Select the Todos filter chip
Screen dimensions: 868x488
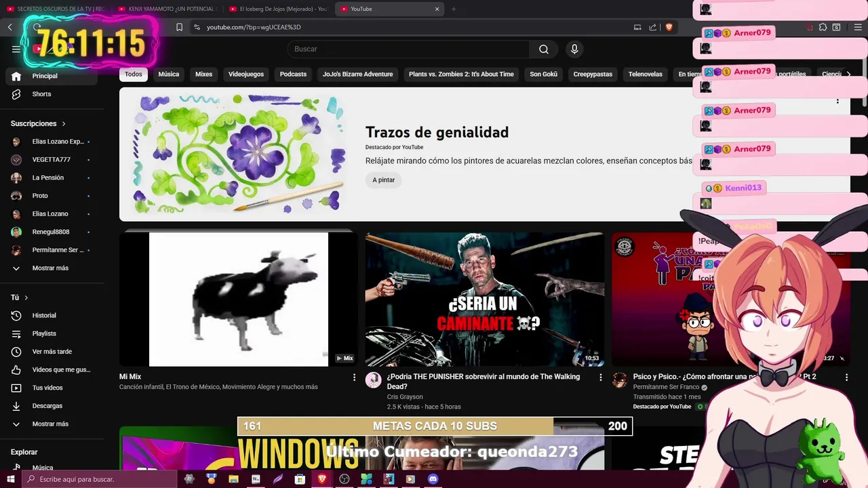(x=134, y=74)
